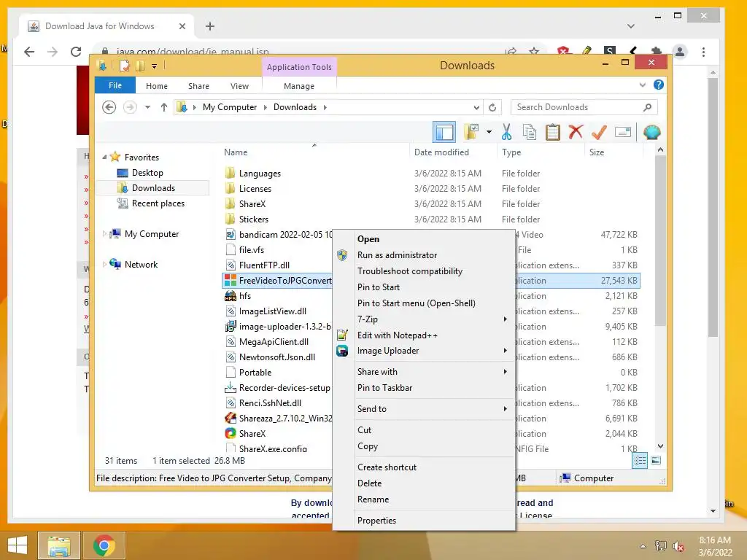
Task: Select Shareaza_2.7.10.2_Win32 installer icon
Action: 230,418
